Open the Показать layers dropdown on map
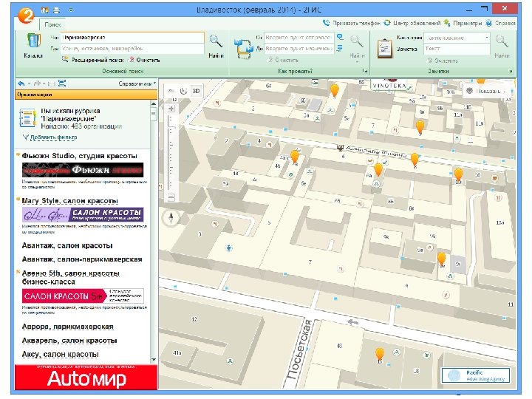532x399 pixels. pyautogui.click(x=485, y=91)
